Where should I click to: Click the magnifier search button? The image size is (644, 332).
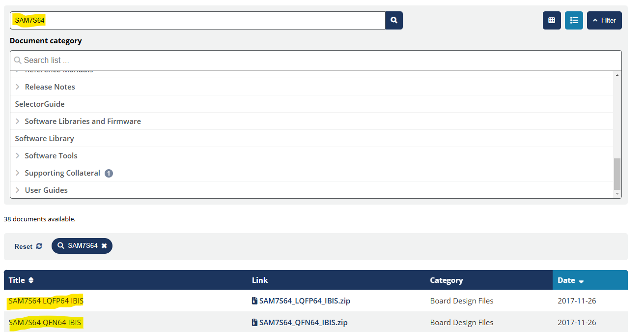394,21
